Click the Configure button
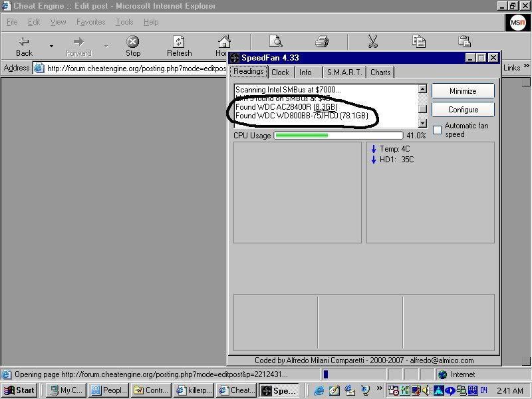This screenshot has width=532, height=399. (x=463, y=110)
